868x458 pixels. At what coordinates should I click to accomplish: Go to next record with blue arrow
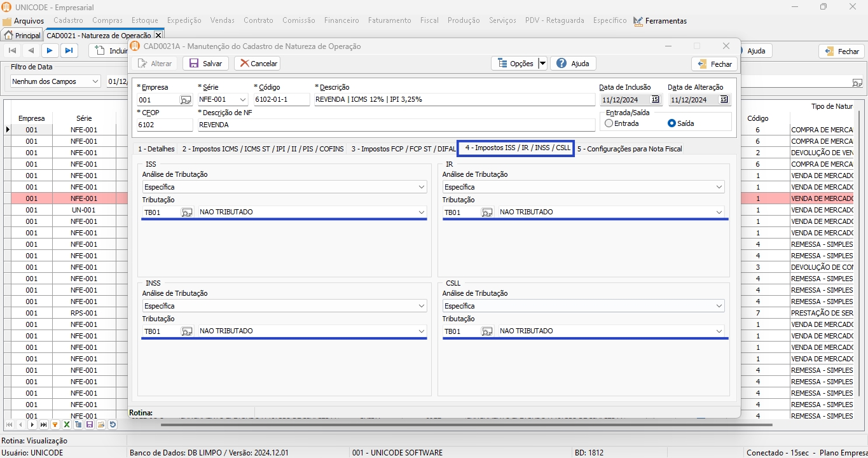[50, 51]
